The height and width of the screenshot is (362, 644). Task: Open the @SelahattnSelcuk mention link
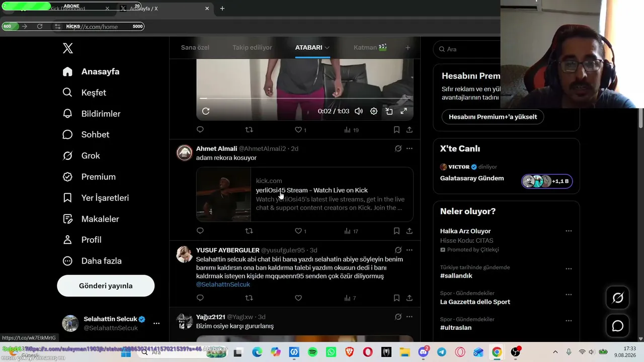tap(223, 285)
